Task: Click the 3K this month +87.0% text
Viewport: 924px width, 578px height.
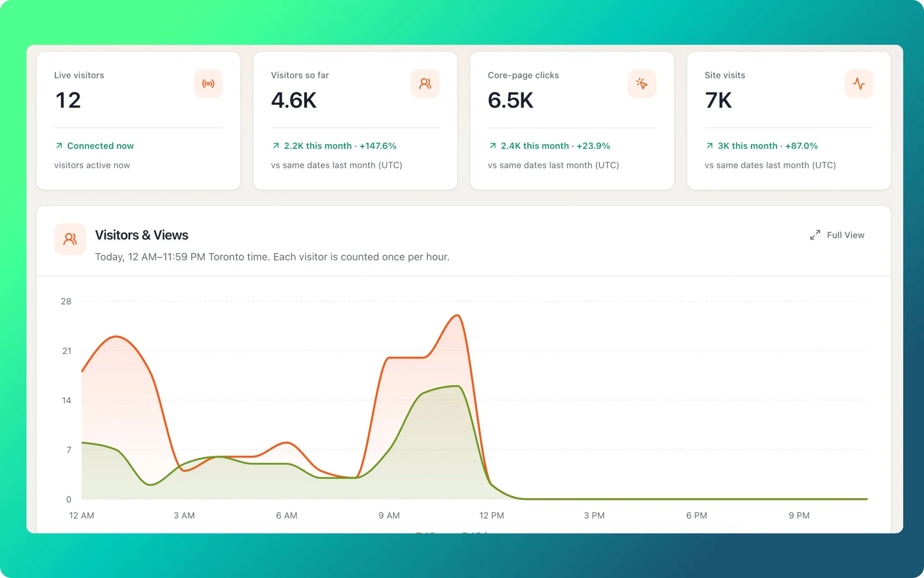Action: [x=768, y=146]
